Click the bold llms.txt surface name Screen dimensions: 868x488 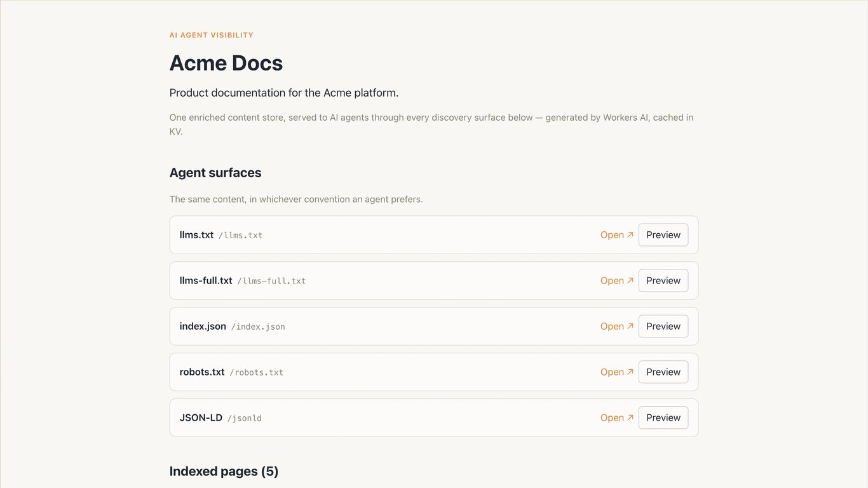click(x=197, y=235)
